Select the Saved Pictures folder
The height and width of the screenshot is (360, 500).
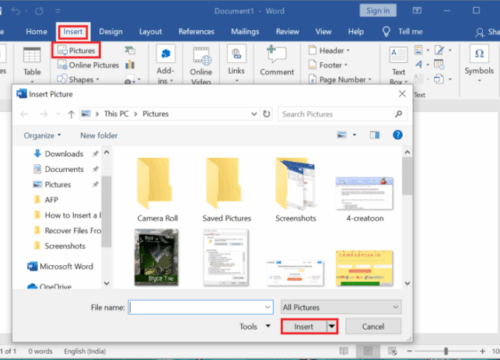227,190
